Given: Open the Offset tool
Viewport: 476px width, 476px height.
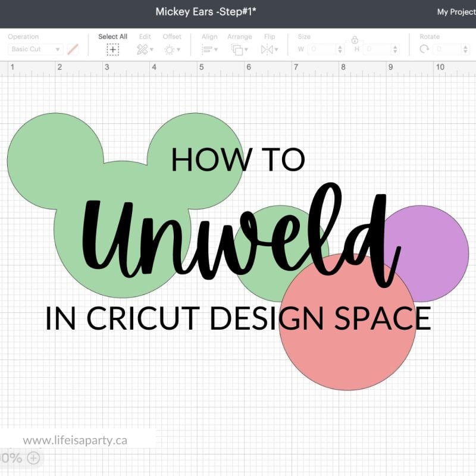Looking at the screenshot, I should pos(168,49).
